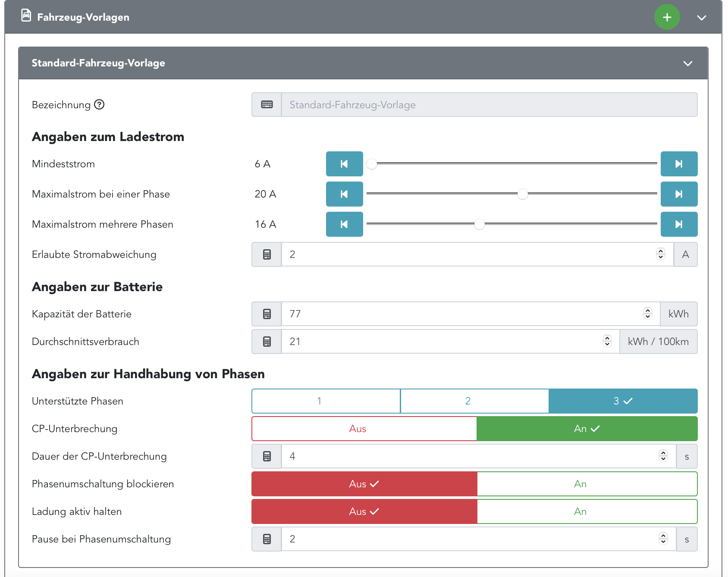This screenshot has width=728, height=577.
Task: Increase Mindeststrom with the right skip button
Action: (x=678, y=164)
